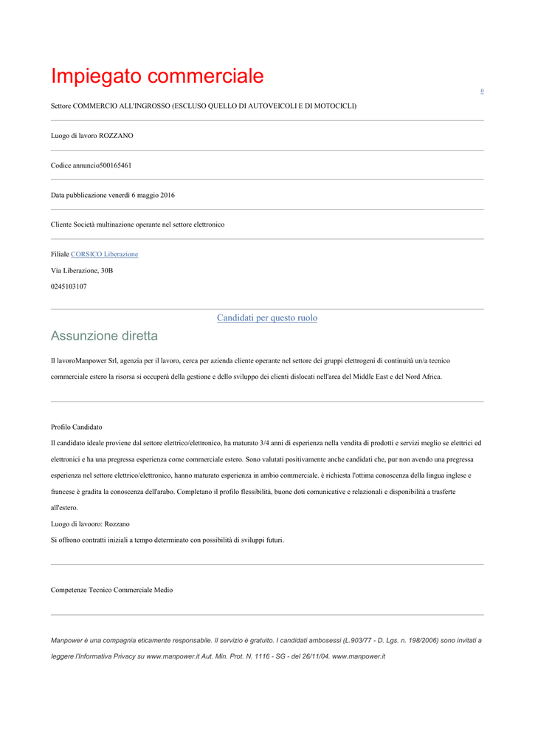Image resolution: width=535 pixels, height=756 pixels.
Task: Click the Codice annuncio500165461 text
Action: click(x=91, y=165)
